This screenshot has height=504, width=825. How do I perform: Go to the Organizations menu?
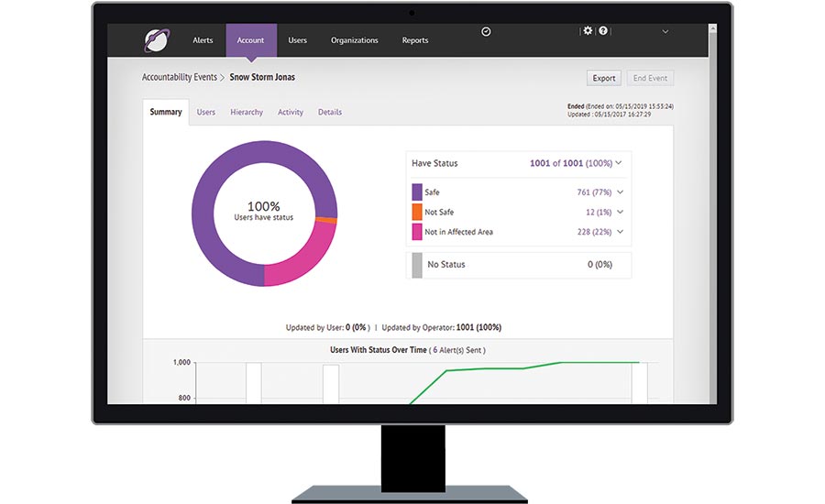354,40
